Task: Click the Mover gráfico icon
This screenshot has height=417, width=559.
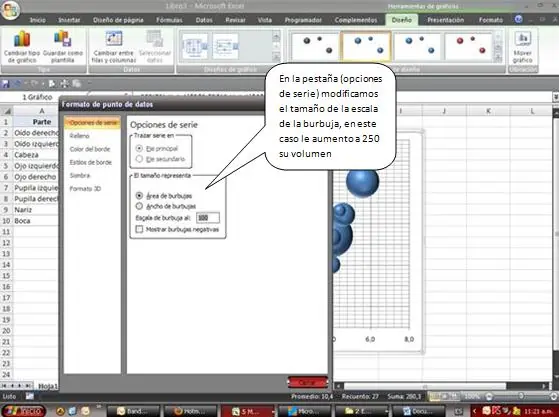Action: pos(523,47)
